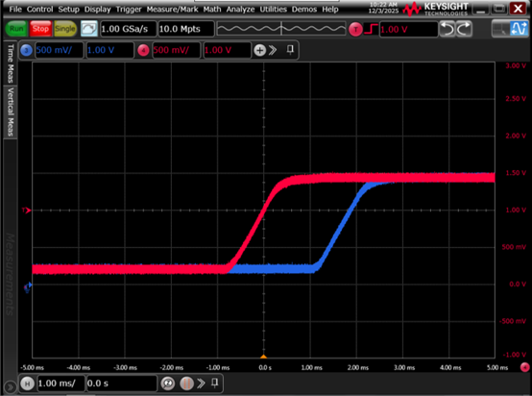Click the redo arrow icon

click(x=464, y=29)
